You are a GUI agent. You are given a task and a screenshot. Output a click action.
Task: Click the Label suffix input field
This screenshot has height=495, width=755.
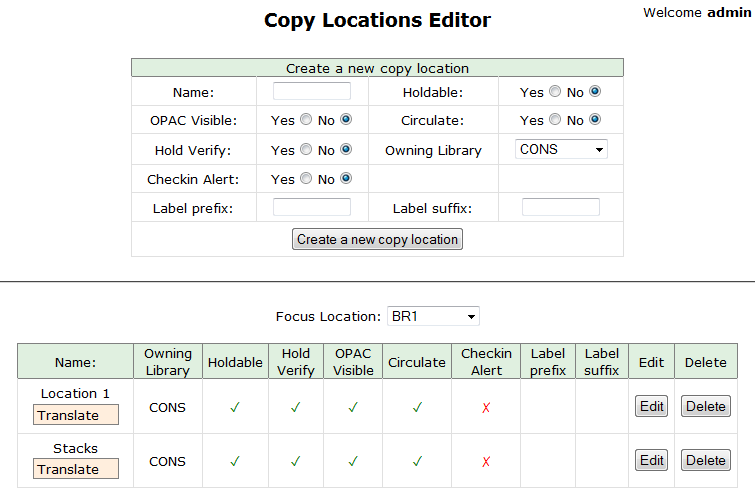[x=561, y=207]
